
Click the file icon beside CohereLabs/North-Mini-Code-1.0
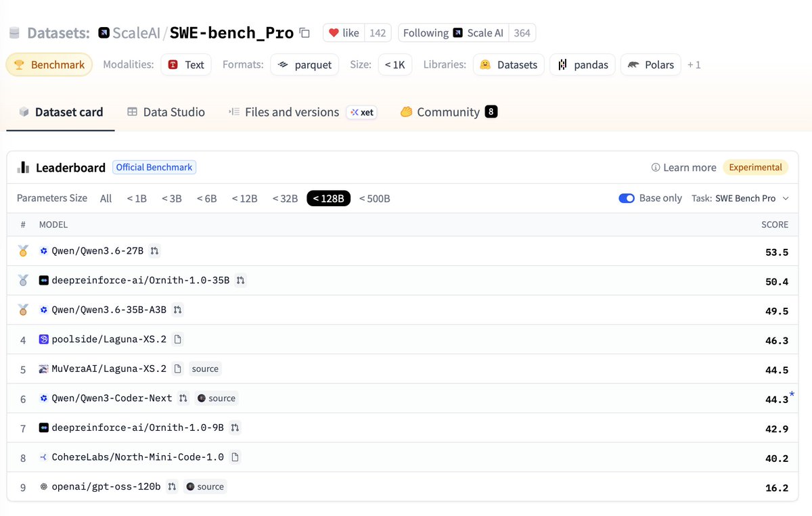pos(235,457)
